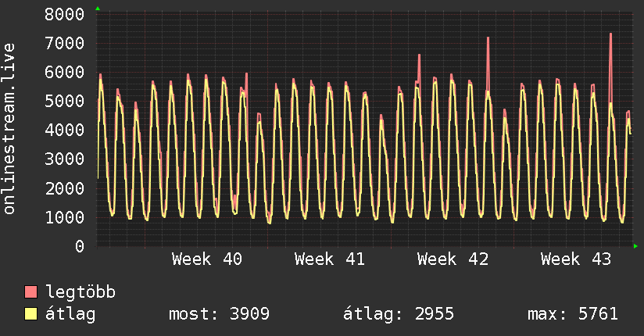Click the 4000 y-axis label

click(x=65, y=130)
